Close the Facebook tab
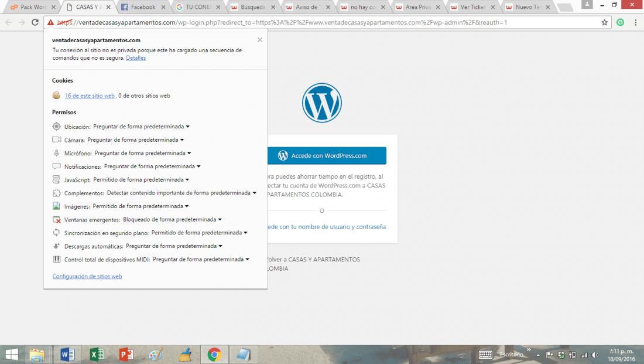Image resolution: width=644 pixels, height=364 pixels. 163,7
